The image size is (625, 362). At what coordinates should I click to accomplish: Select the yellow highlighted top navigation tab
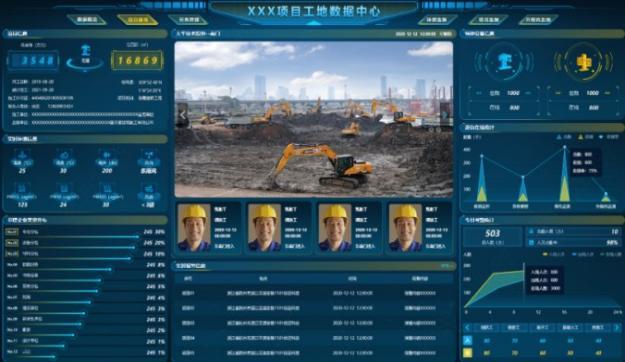(x=138, y=20)
